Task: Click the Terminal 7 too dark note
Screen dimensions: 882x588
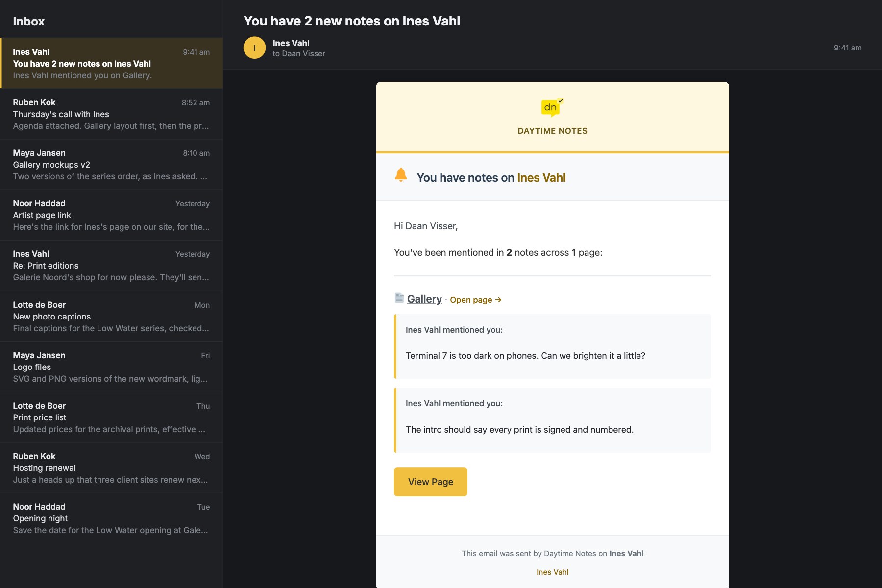Action: pyautogui.click(x=553, y=346)
